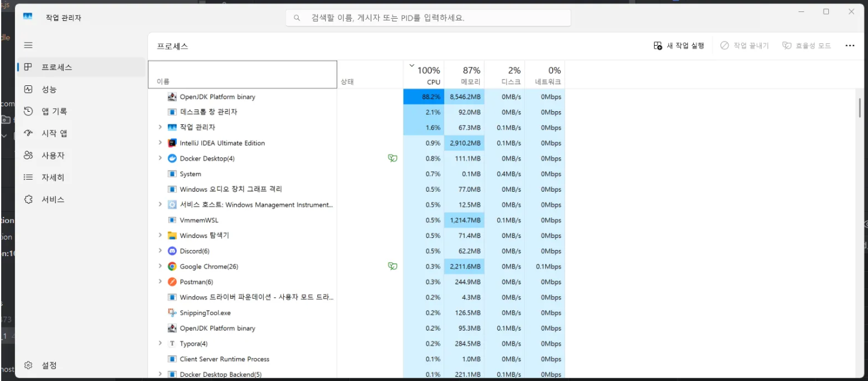868x381 pixels.
Task: Click the IntelliJ IDEA icon
Action: [172, 143]
